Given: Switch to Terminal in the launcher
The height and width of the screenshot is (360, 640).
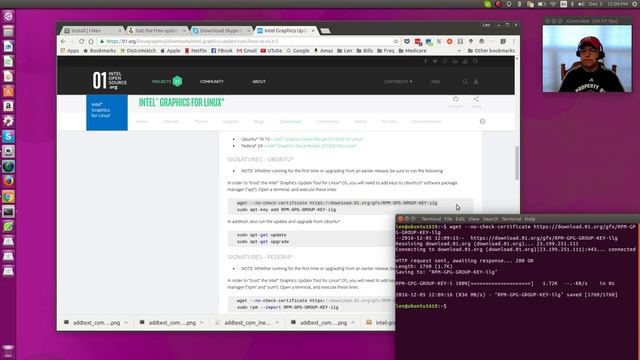Looking at the screenshot, I should point(8,211).
